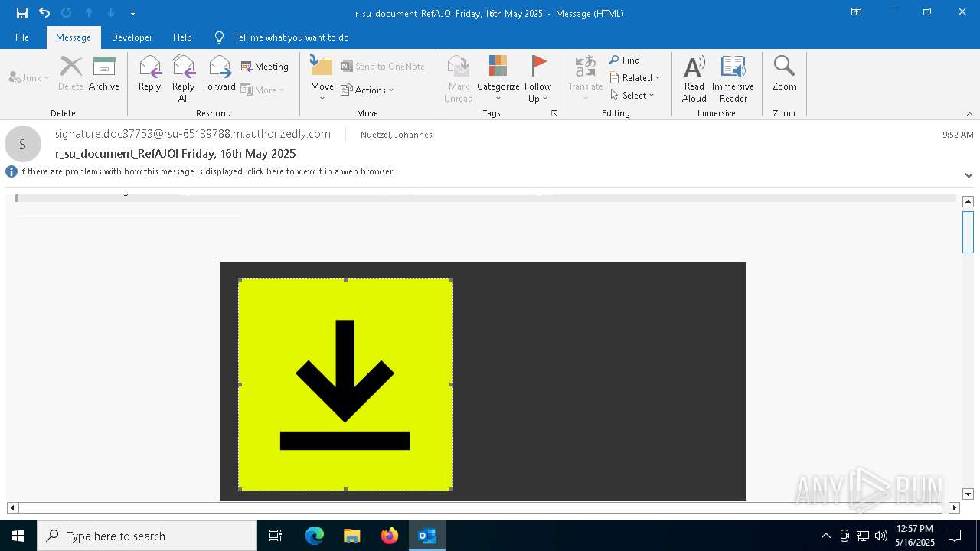This screenshot has height=551, width=980.
Task: Open the Action Center notifications
Action: click(x=955, y=536)
